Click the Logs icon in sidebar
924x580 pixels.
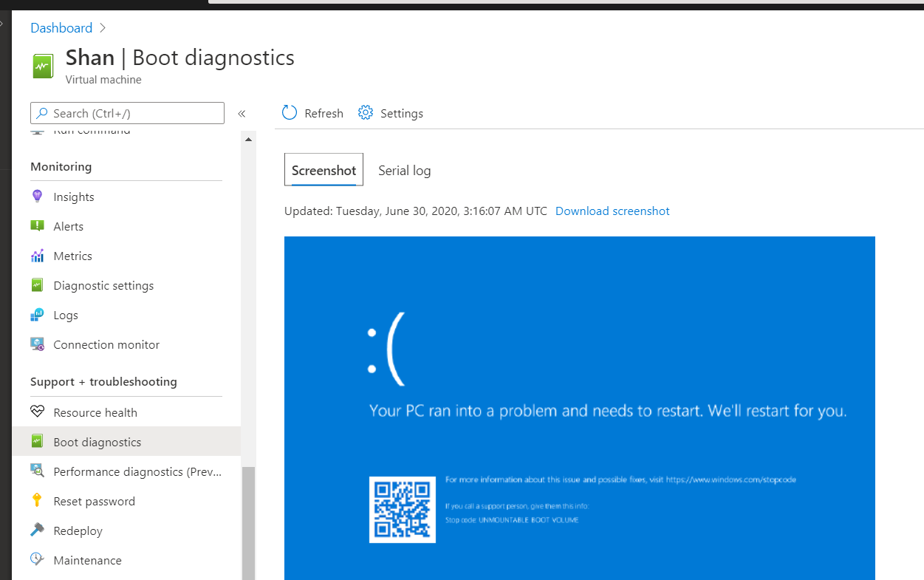click(x=37, y=315)
